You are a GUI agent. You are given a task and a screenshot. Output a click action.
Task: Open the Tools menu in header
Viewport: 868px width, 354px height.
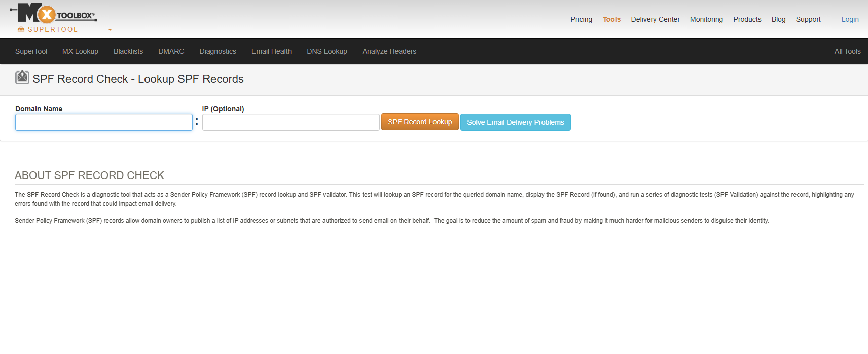tap(611, 19)
